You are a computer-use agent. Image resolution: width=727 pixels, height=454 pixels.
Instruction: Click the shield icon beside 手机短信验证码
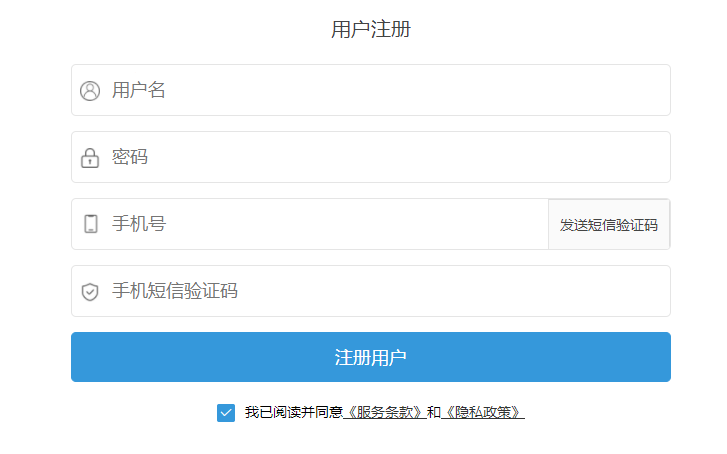pos(90,292)
